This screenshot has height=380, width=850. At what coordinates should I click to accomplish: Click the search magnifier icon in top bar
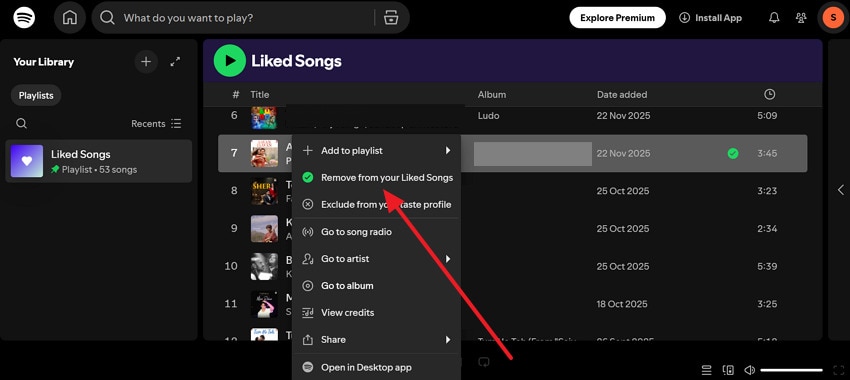[107, 18]
